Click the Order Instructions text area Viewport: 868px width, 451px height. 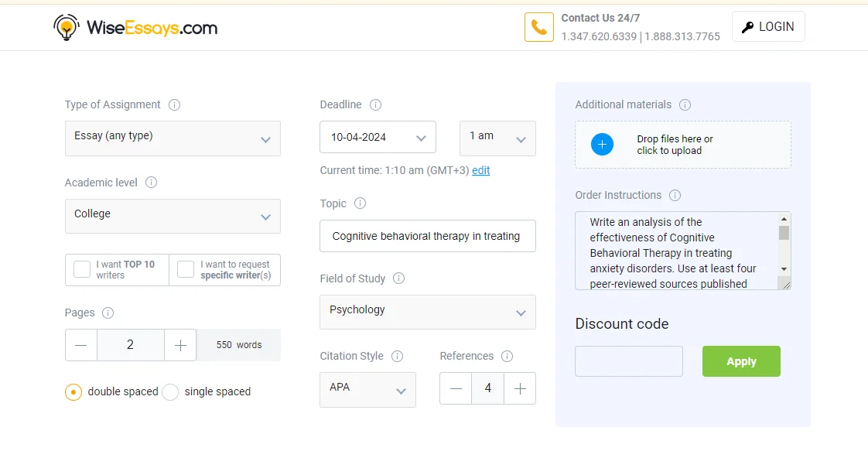pyautogui.click(x=676, y=251)
